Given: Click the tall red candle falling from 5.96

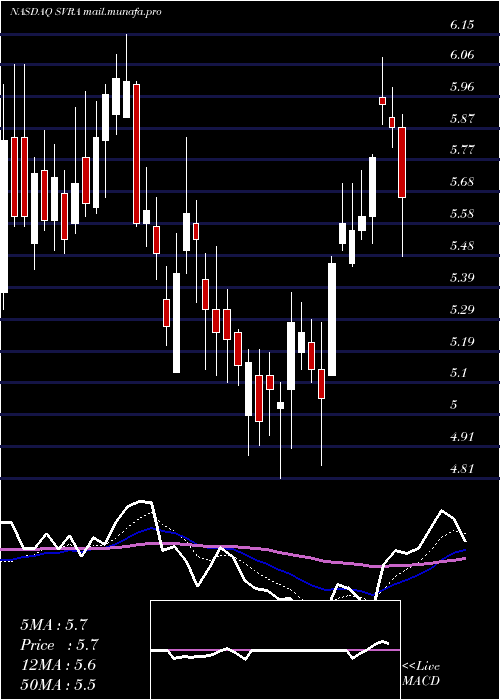Looking at the screenshot, I should coord(137,154).
